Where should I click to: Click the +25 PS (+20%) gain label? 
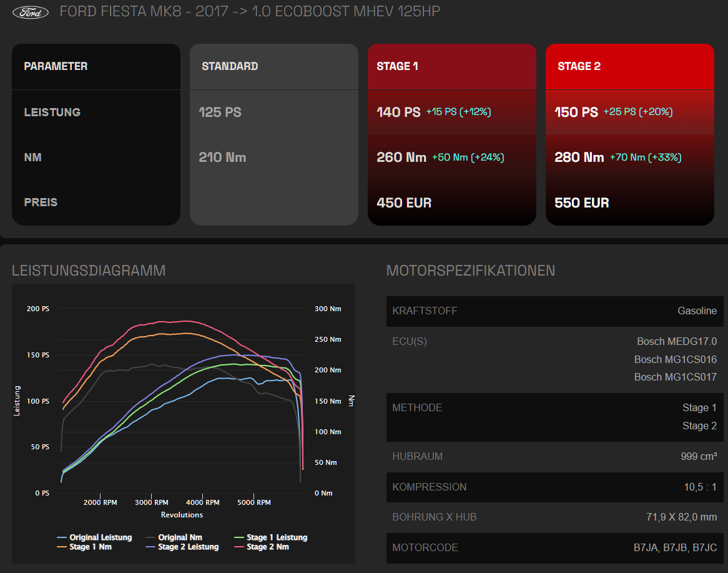(638, 112)
